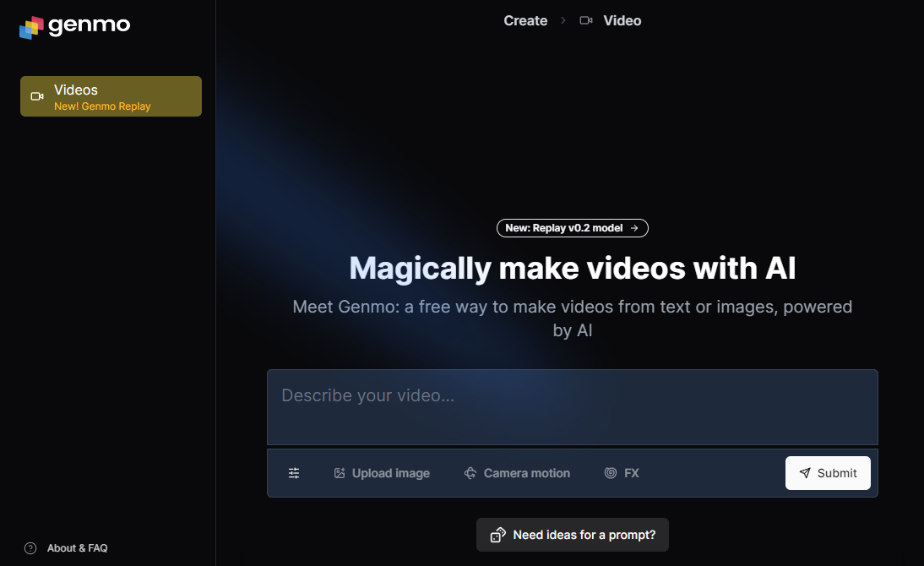Open the FX effects options

coord(622,473)
